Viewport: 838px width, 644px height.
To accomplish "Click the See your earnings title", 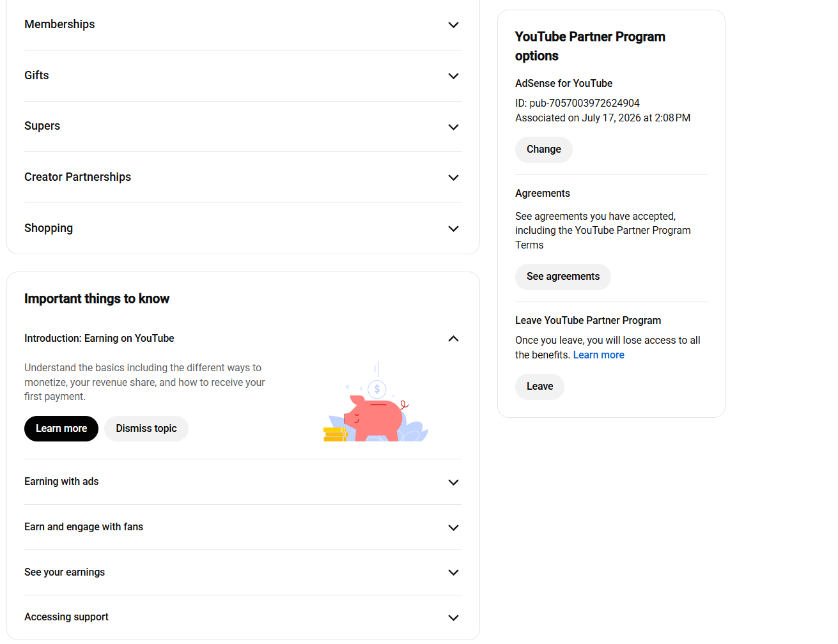I will (65, 572).
